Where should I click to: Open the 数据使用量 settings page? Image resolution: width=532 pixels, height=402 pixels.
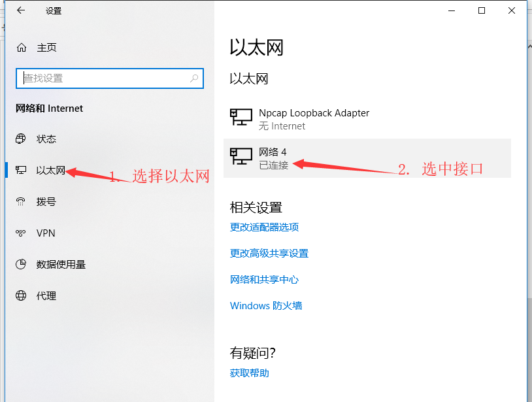61,265
